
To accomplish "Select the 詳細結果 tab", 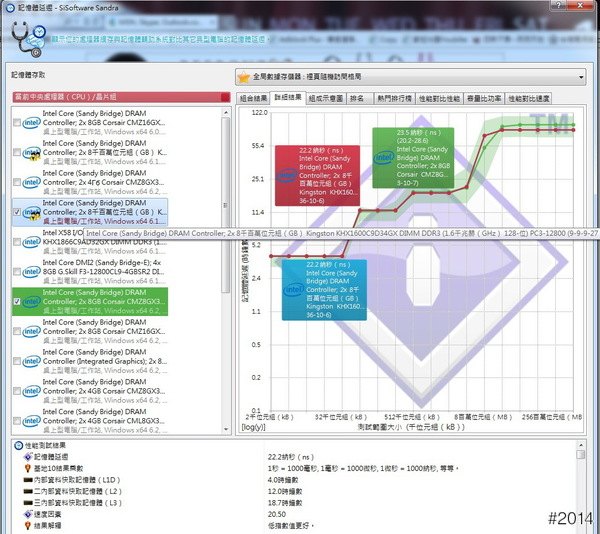I will 288,98.
